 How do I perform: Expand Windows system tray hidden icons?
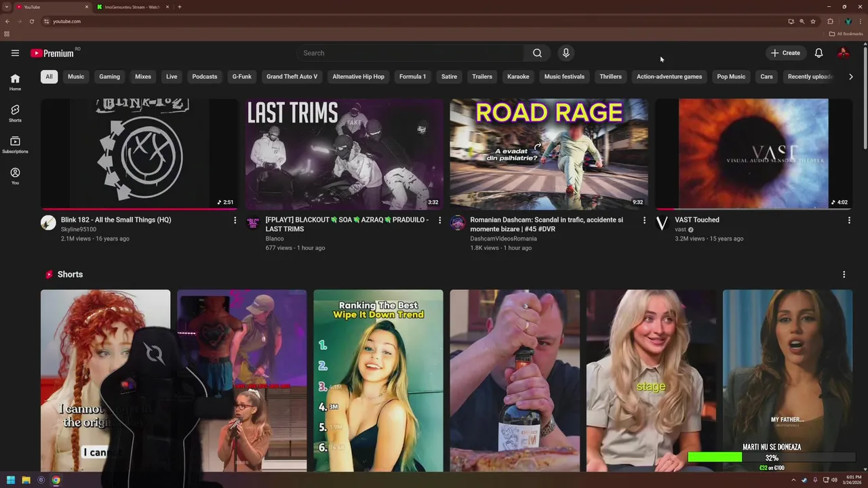point(793,480)
